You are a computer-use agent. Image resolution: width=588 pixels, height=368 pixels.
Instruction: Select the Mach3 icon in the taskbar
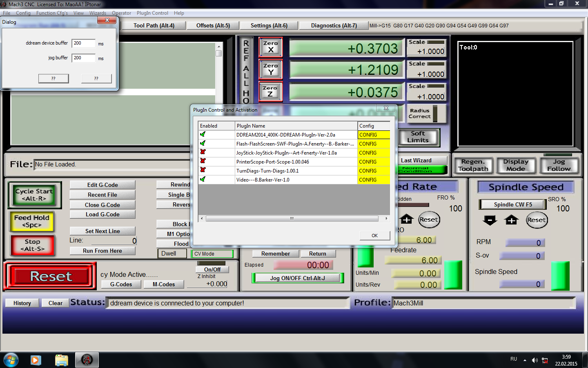(87, 360)
